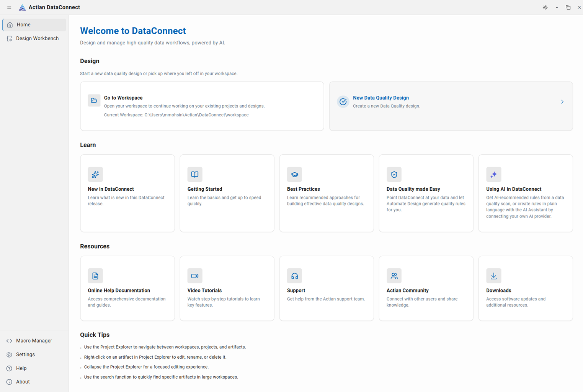Select the Go to Workspace title

click(x=123, y=98)
